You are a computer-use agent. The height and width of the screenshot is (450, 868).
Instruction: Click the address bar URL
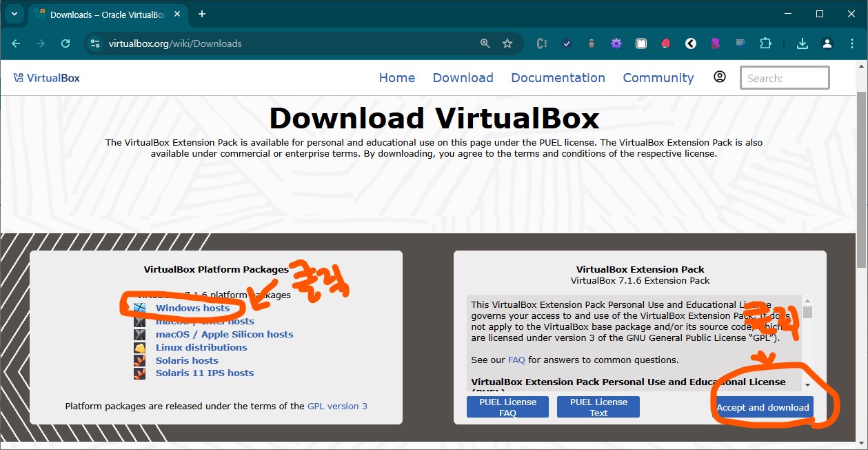click(x=175, y=43)
